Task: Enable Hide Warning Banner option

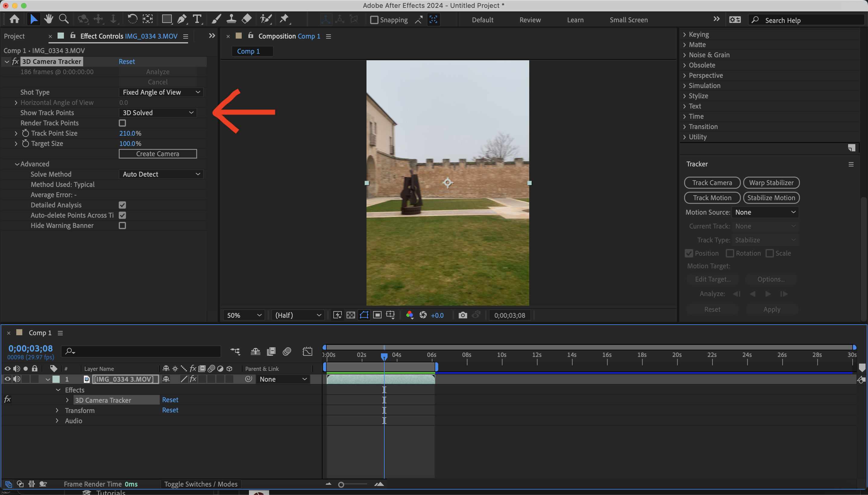Action: (x=122, y=225)
